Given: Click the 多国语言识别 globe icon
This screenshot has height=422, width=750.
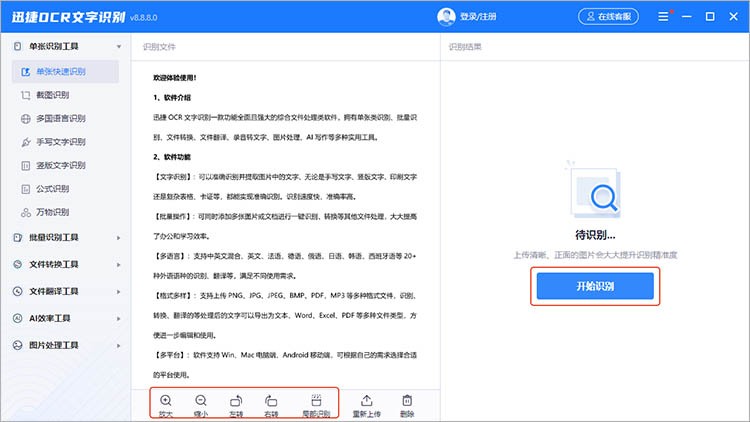Looking at the screenshot, I should [26, 119].
